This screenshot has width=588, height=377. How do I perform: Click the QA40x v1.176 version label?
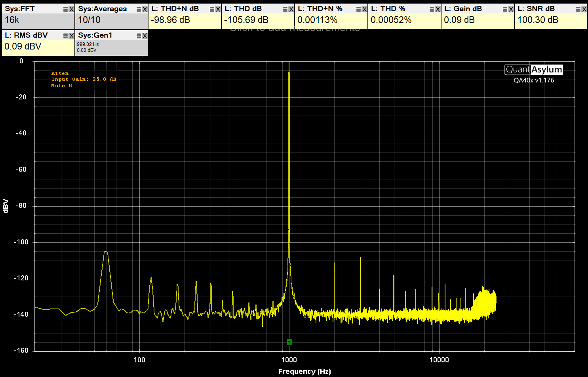(534, 80)
